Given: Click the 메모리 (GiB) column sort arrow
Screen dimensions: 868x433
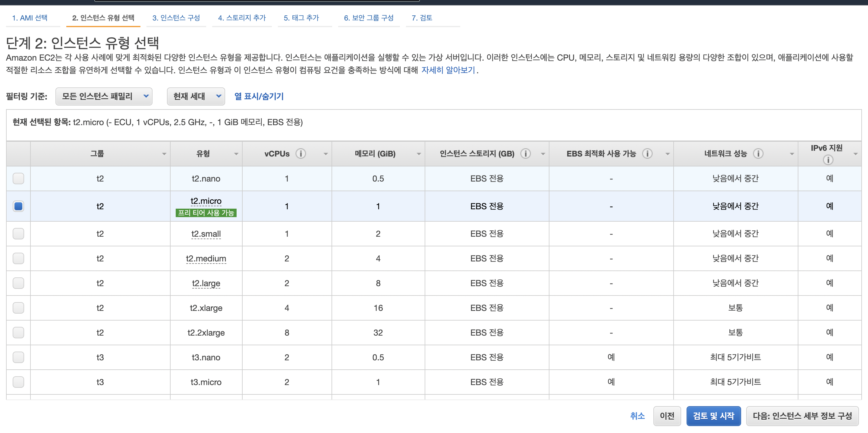Looking at the screenshot, I should [x=419, y=154].
